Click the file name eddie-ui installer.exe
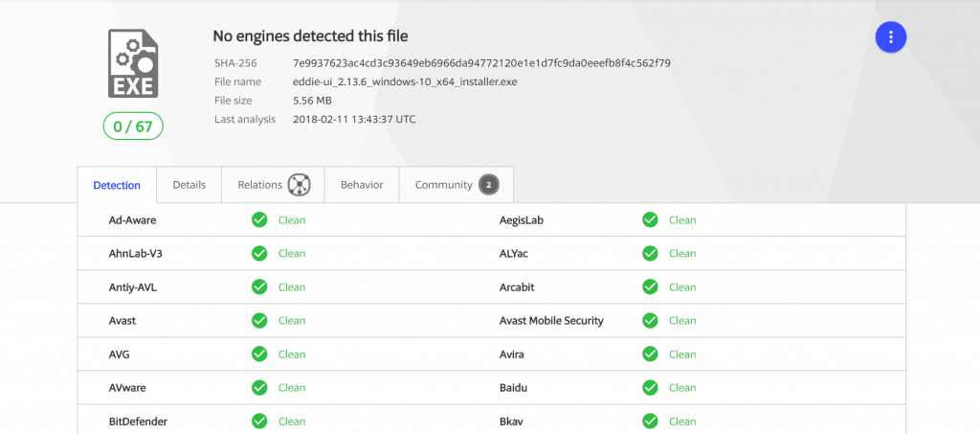 (x=405, y=82)
